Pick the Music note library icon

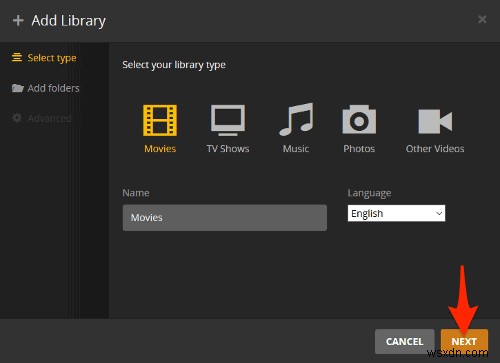tap(296, 119)
